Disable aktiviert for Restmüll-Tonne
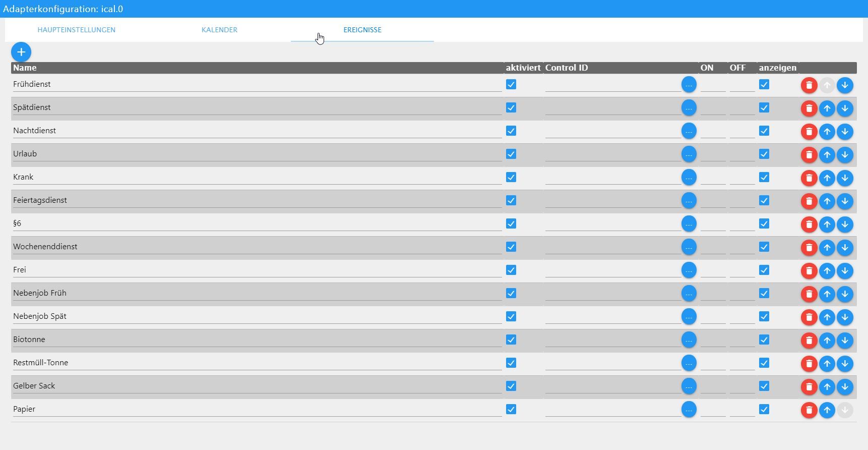The image size is (868, 450). point(511,363)
